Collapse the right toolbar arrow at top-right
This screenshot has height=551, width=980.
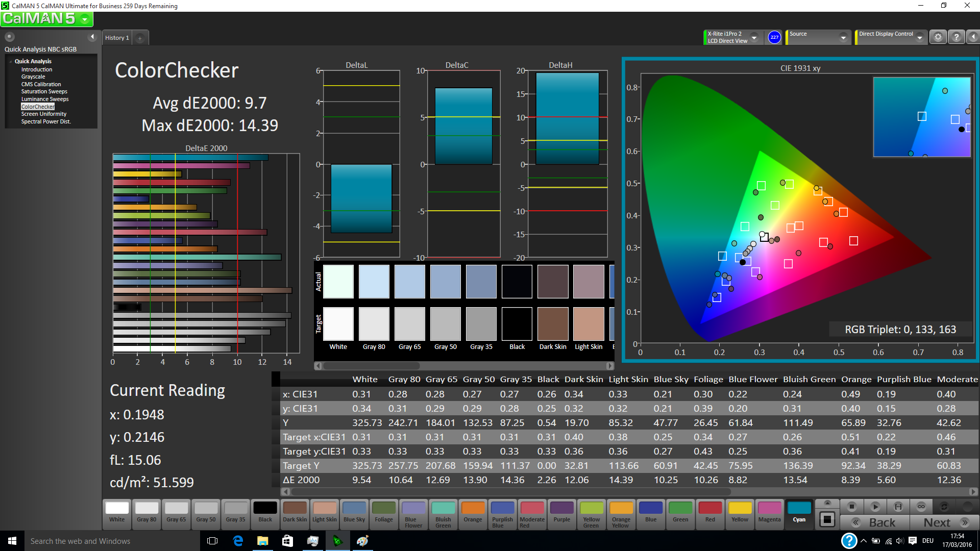point(973,37)
